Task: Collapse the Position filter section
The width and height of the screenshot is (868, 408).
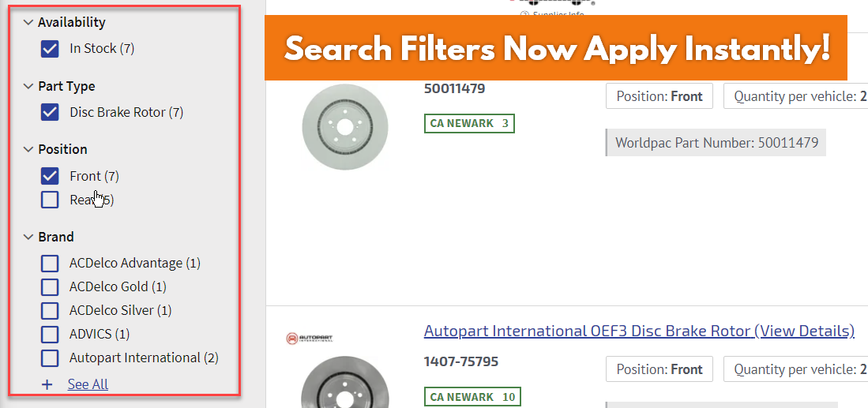Action: [28, 149]
